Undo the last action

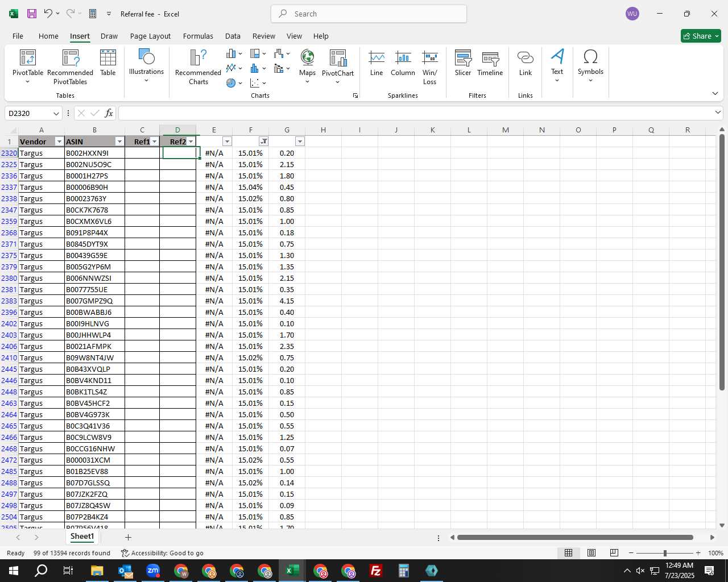pos(48,14)
